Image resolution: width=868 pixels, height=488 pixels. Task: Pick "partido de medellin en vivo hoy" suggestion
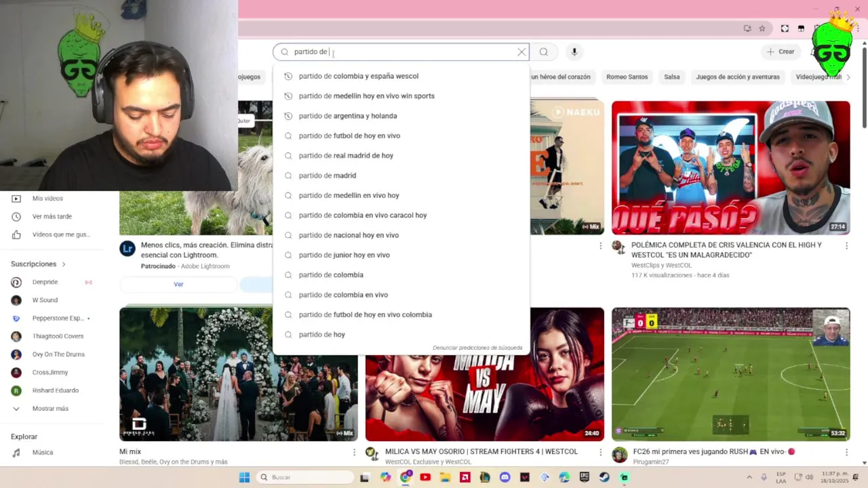(401, 195)
